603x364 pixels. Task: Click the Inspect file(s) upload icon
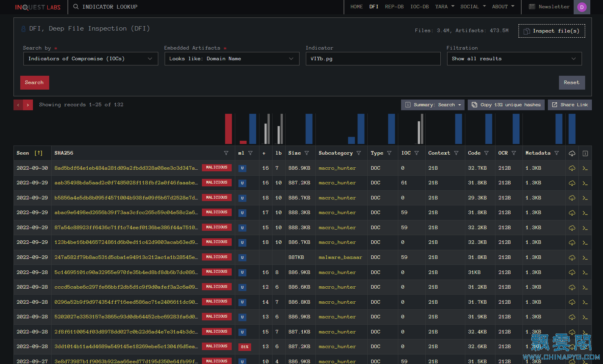click(527, 31)
